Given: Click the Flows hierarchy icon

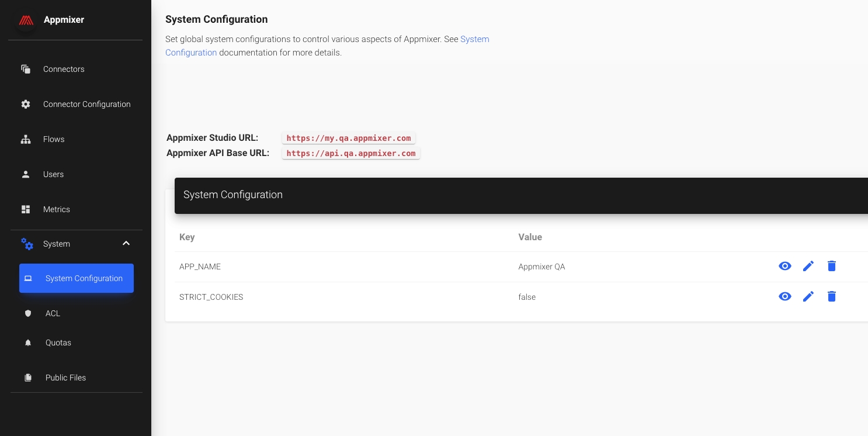Looking at the screenshot, I should click(x=26, y=139).
